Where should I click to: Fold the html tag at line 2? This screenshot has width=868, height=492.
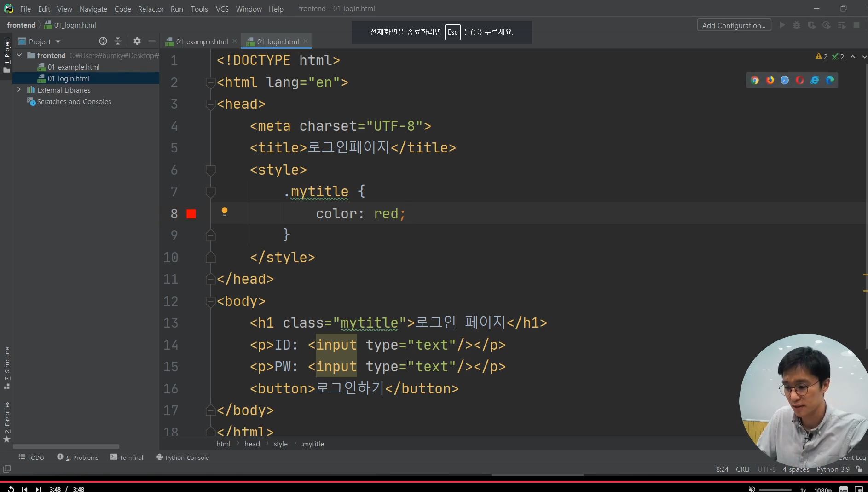pyautogui.click(x=211, y=82)
